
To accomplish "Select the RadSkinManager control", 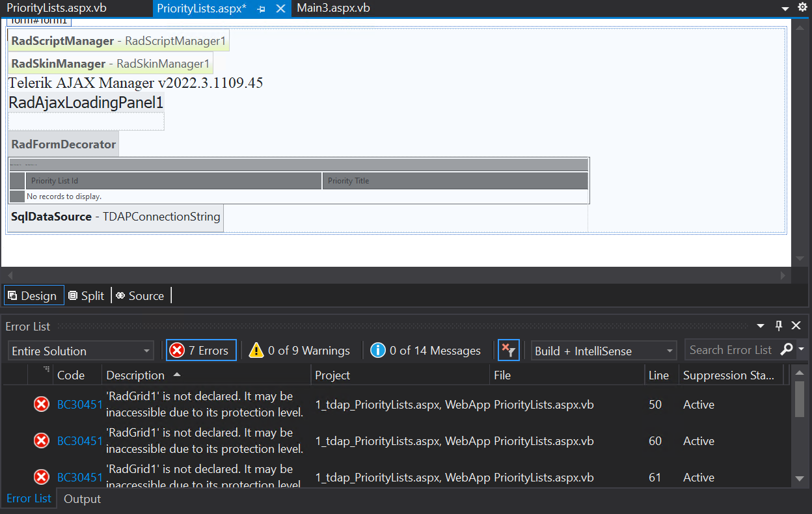I will 111,63.
